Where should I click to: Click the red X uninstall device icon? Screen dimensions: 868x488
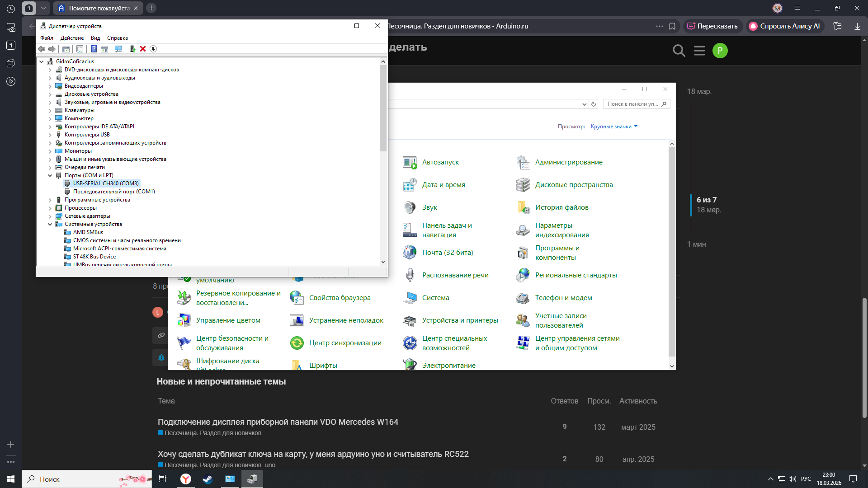pos(143,49)
